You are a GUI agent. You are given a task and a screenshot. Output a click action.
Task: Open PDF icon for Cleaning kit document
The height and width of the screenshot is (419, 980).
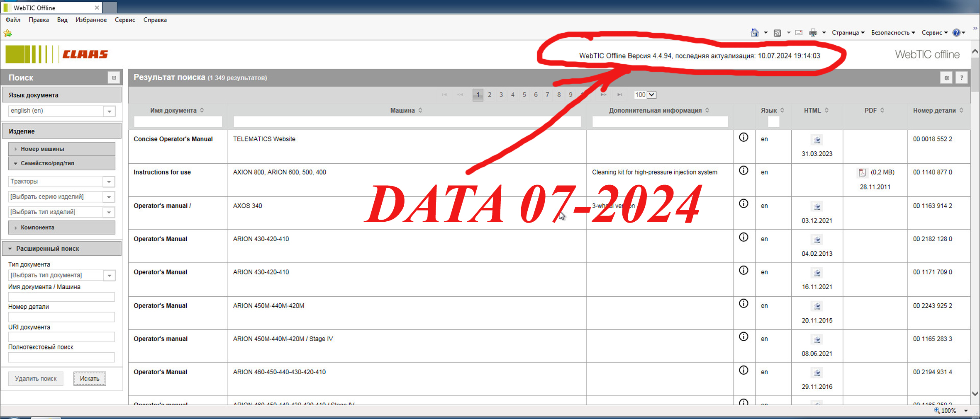tap(862, 172)
